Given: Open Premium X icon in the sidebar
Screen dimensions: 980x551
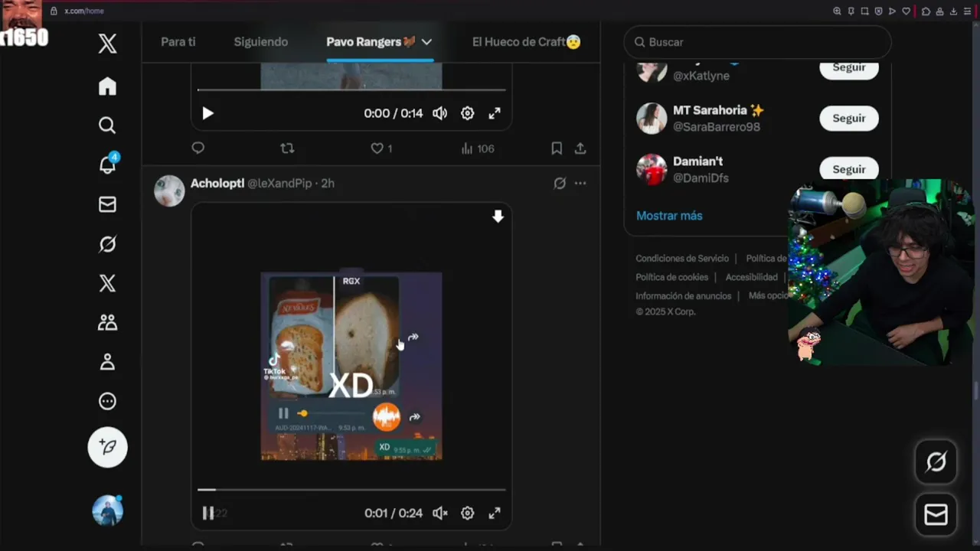Looking at the screenshot, I should [x=107, y=283].
